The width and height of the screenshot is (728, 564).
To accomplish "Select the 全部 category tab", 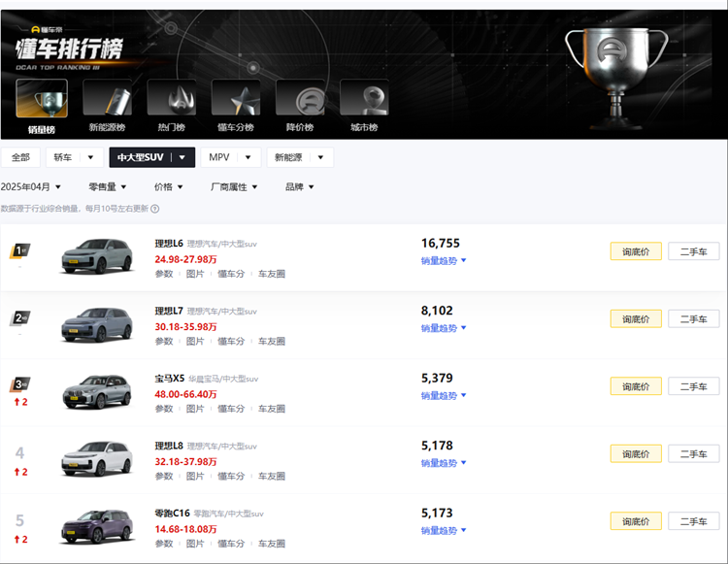I will tap(20, 157).
